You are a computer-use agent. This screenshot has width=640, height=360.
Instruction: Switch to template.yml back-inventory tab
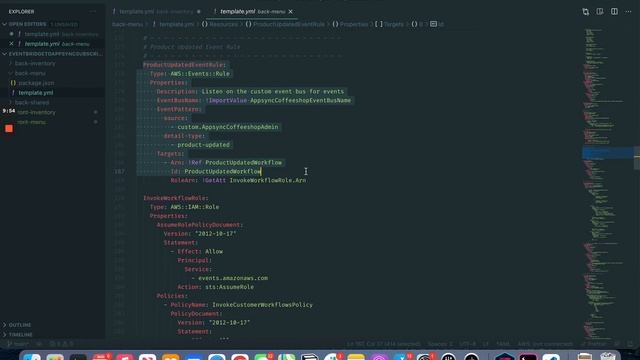coord(156,11)
